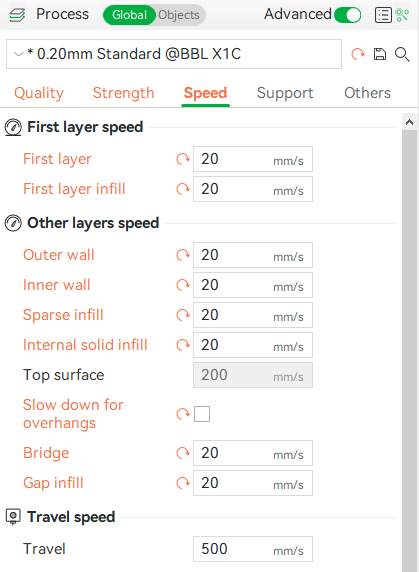Image resolution: width=419 pixels, height=572 pixels.
Task: Open the settings list view icon
Action: click(383, 15)
